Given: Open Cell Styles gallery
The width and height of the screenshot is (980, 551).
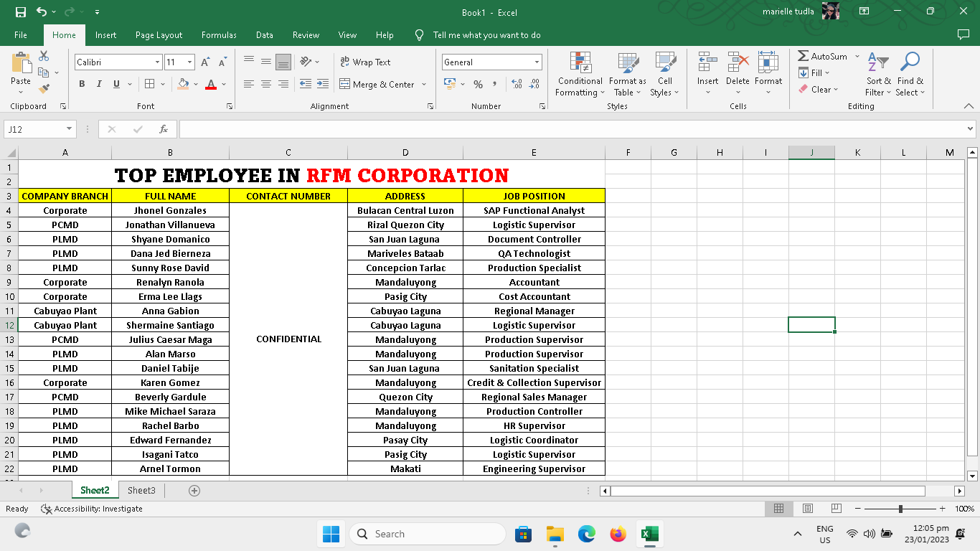Looking at the screenshot, I should pyautogui.click(x=665, y=75).
